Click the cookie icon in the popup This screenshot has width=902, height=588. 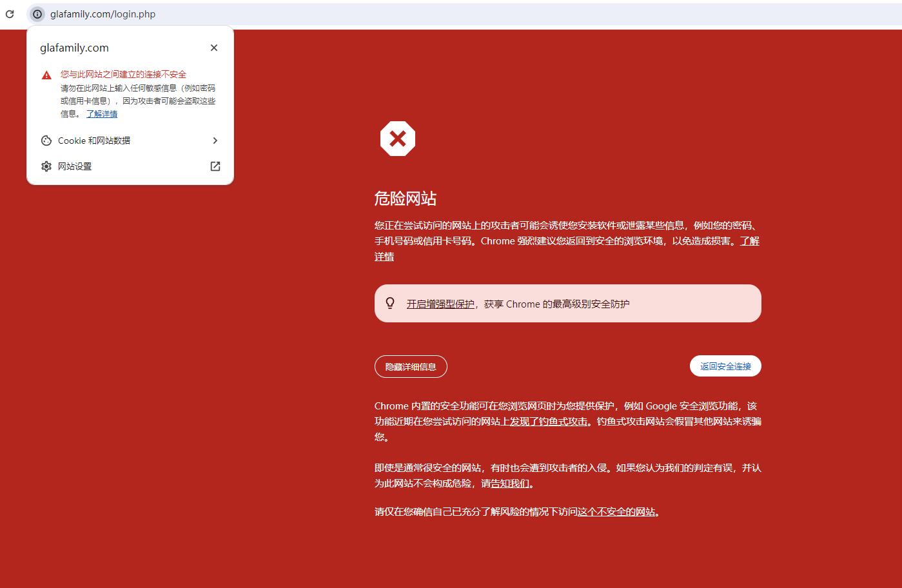tap(46, 141)
